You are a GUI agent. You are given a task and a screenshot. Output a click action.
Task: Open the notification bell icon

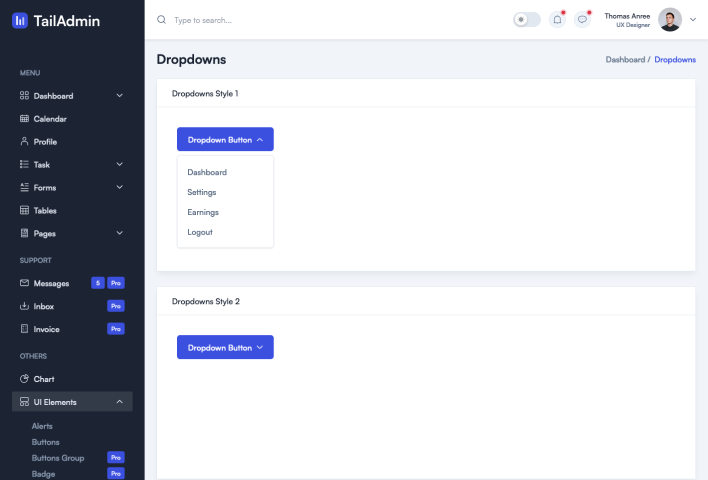(x=557, y=19)
